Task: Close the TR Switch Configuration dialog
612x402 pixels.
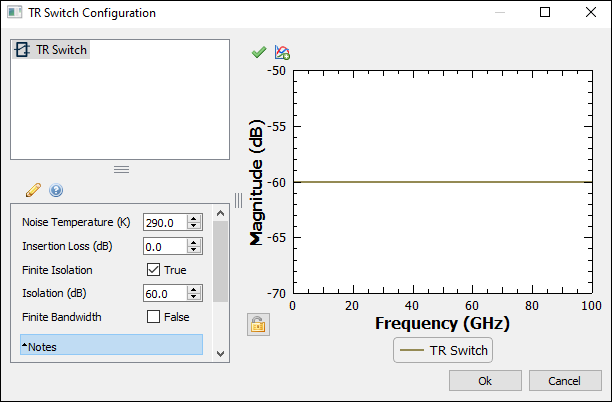Action: [591, 12]
